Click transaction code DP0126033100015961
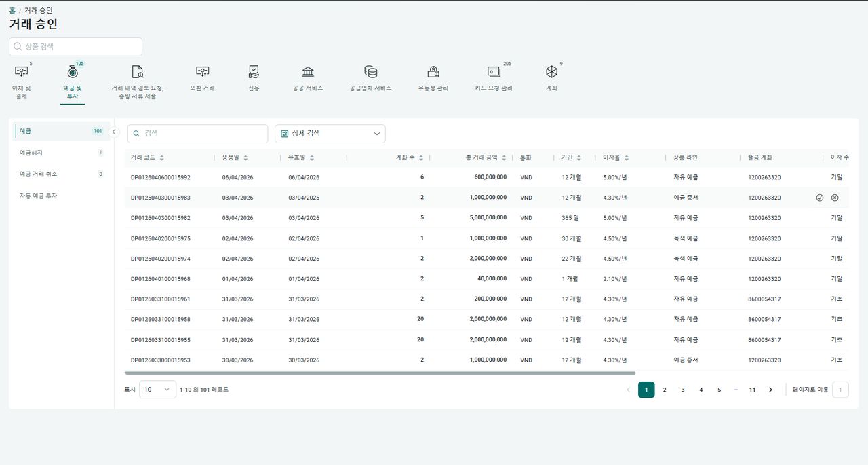 pyautogui.click(x=161, y=299)
